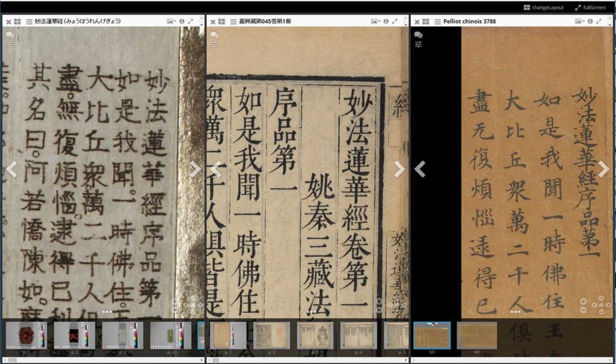Zoom in on 嘉興藏 image
Image resolution: width=616 pixels, height=364 pixels.
379,301
